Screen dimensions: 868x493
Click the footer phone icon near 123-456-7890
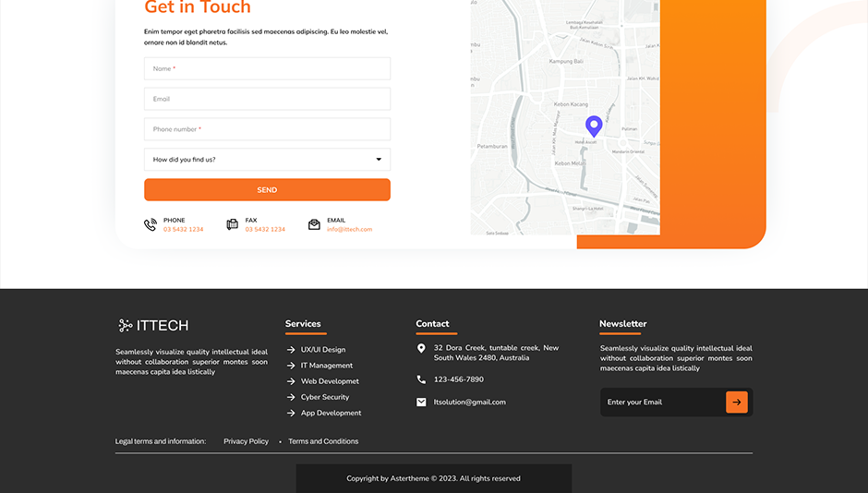pyautogui.click(x=421, y=379)
